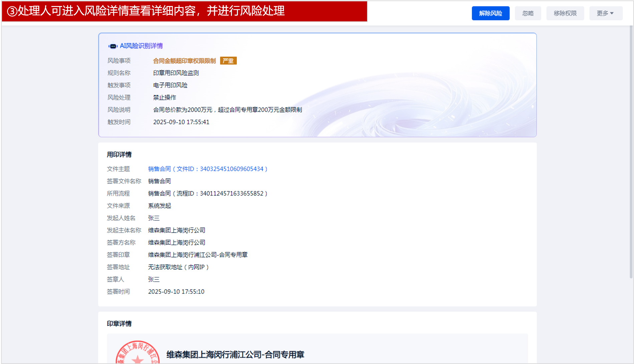Image resolution: width=634 pixels, height=364 pixels.
Task: Click the 触发时间 timestamp value
Action: [181, 122]
